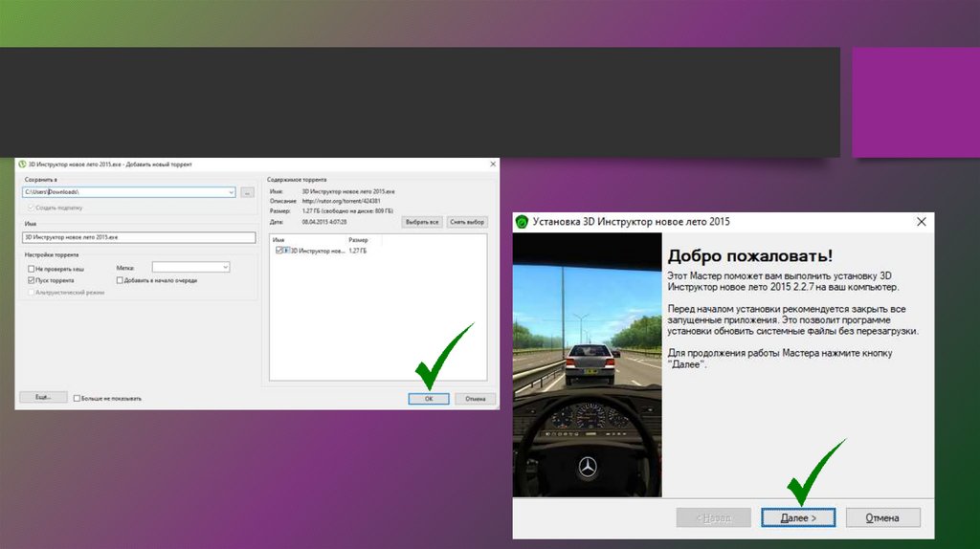
Task: Close the Add Torrent dialog with X
Action: (x=493, y=165)
